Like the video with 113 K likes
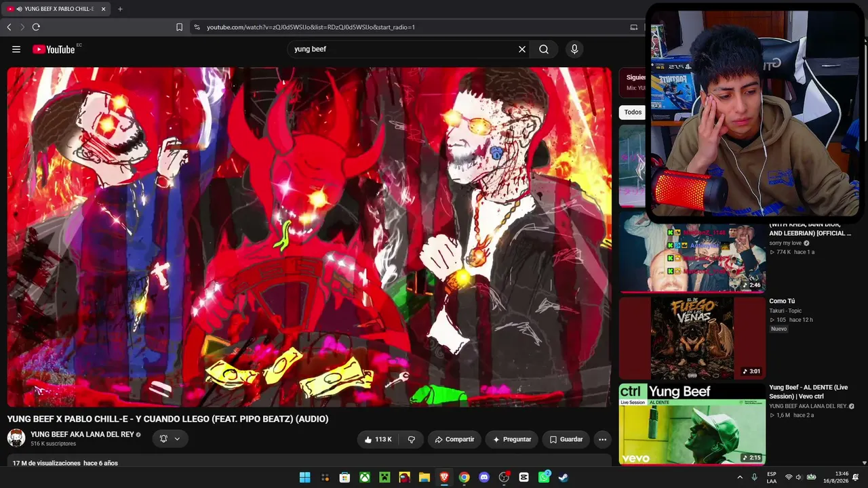This screenshot has width=868, height=488. pos(378,439)
